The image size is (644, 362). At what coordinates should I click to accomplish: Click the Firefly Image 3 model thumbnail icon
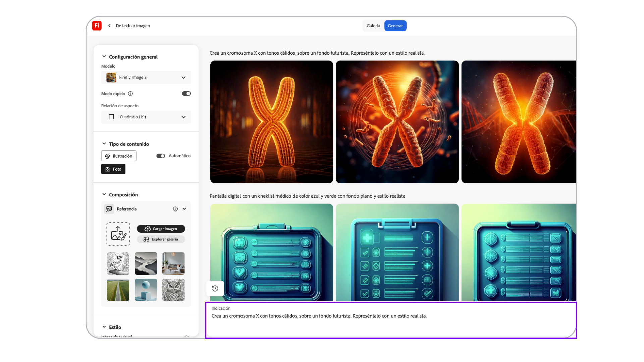click(x=111, y=77)
